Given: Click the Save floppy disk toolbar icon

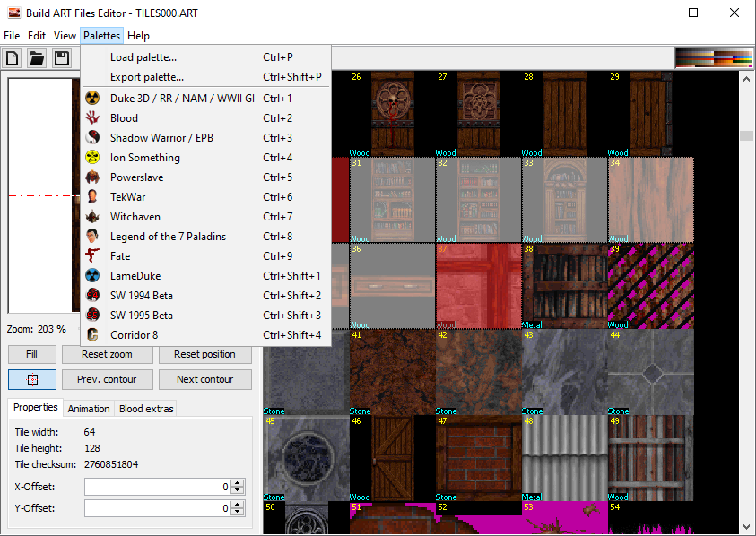Looking at the screenshot, I should (61, 58).
